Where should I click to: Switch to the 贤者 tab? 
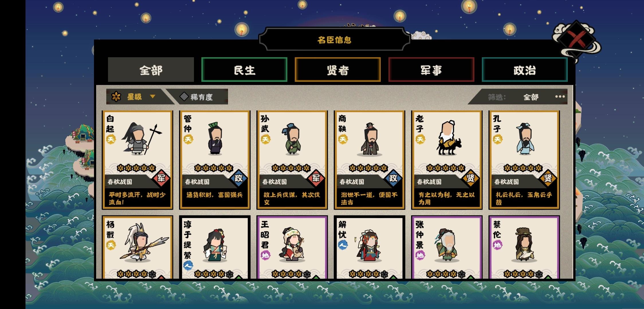click(x=338, y=70)
